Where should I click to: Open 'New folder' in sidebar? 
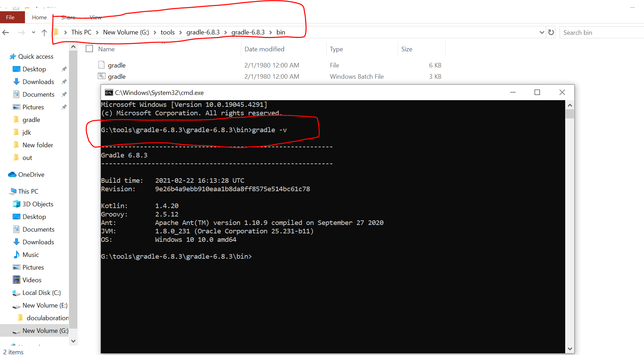pyautogui.click(x=38, y=145)
